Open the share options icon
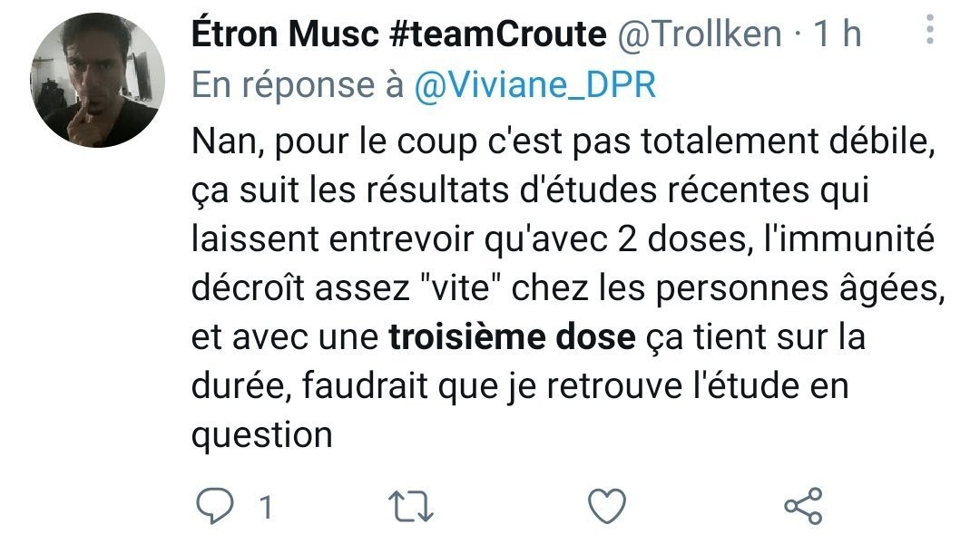This screenshot has width=980, height=554. coord(804,506)
